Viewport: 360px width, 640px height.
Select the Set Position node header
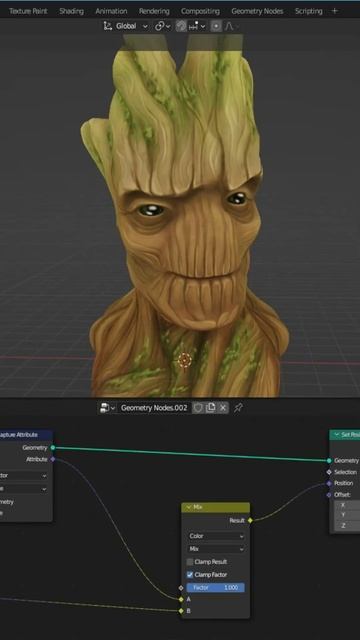[x=345, y=435]
